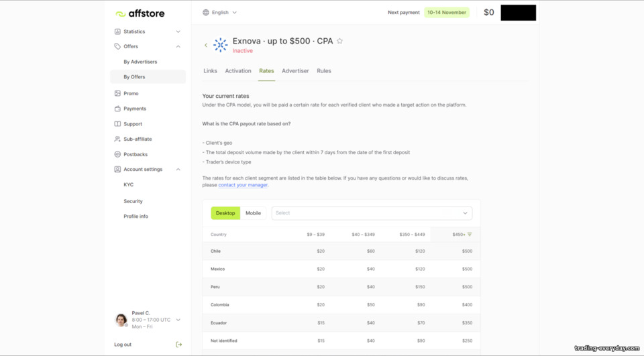
Task: Open the Rules tab
Action: tap(323, 71)
